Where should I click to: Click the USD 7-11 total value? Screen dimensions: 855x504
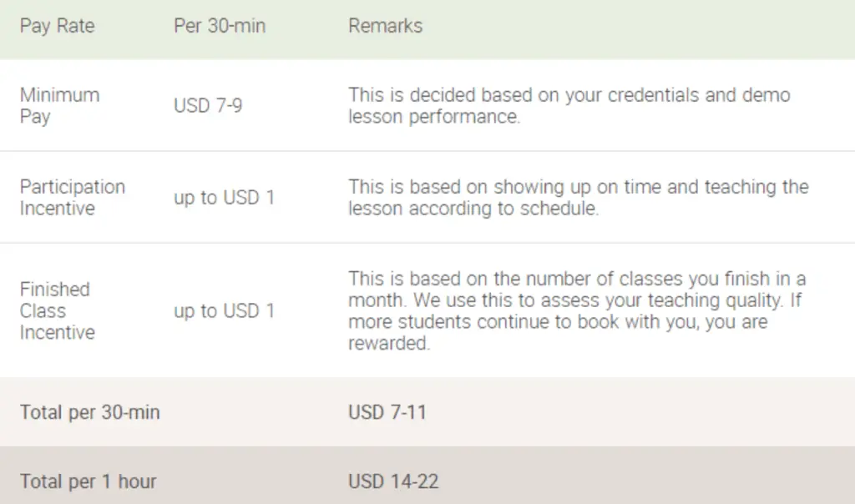(387, 412)
